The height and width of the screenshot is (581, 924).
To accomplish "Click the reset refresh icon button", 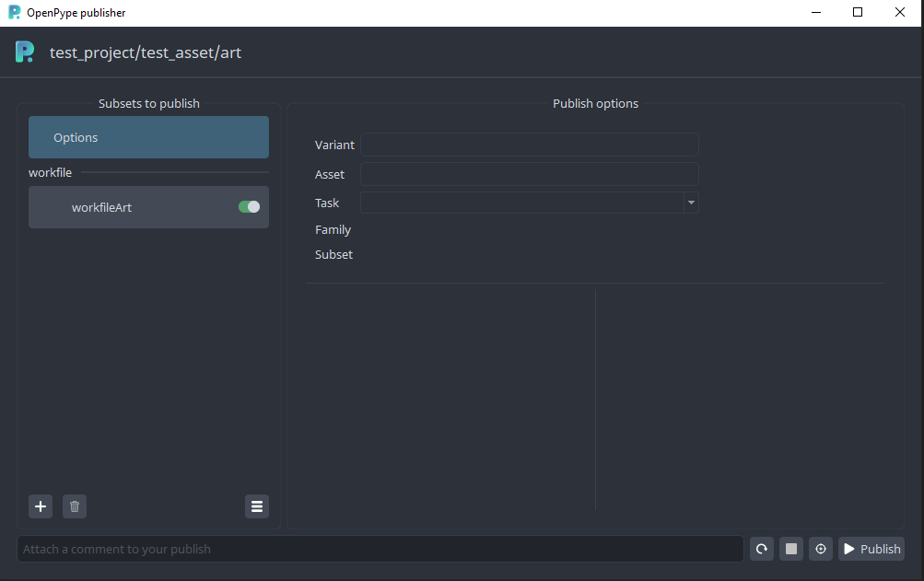I will tap(761, 549).
